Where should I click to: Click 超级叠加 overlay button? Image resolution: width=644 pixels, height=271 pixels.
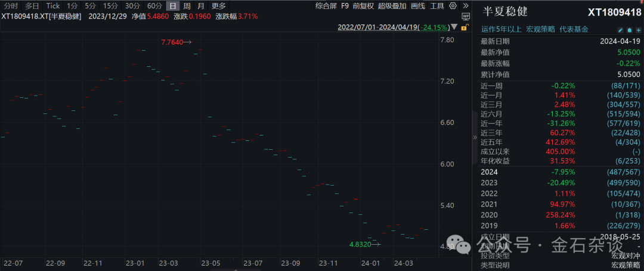pos(392,6)
